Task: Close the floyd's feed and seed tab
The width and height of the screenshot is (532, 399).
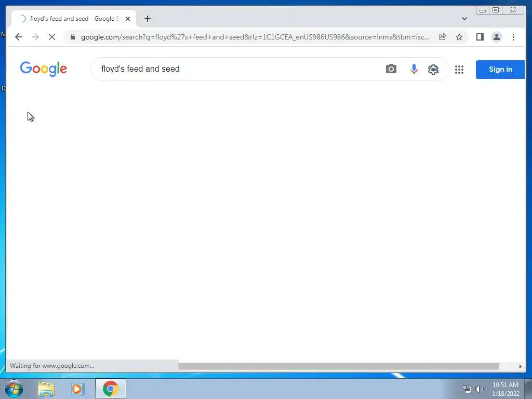Action: (128, 19)
